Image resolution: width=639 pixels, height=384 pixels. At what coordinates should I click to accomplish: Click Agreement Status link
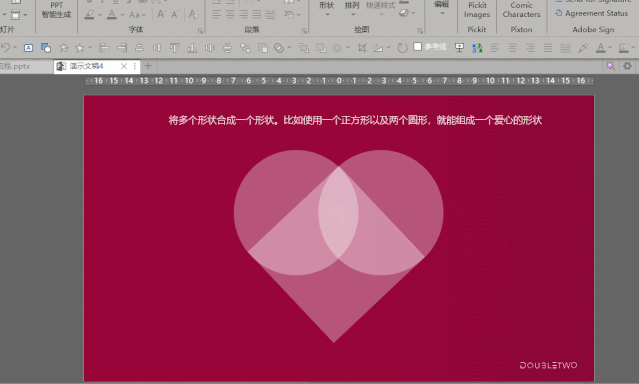coord(592,13)
